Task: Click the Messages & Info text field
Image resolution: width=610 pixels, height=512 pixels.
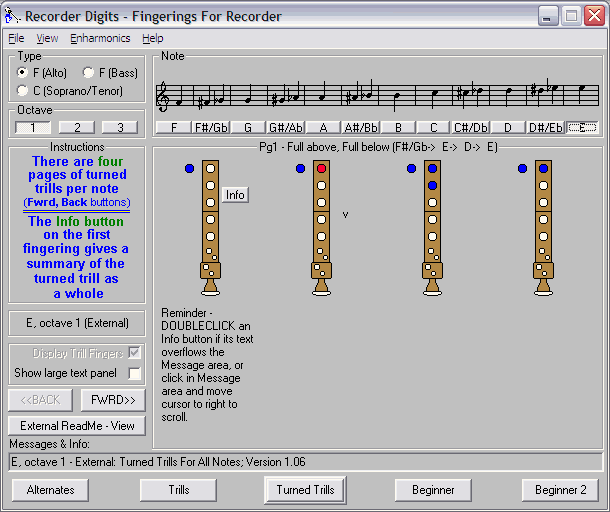Action: point(305,461)
